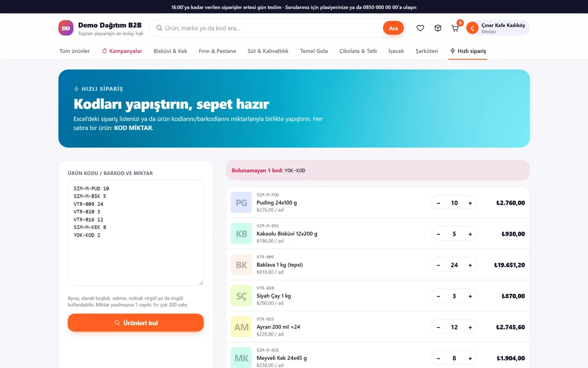Open the orders box icon
The height and width of the screenshot is (368, 588).
click(x=438, y=28)
